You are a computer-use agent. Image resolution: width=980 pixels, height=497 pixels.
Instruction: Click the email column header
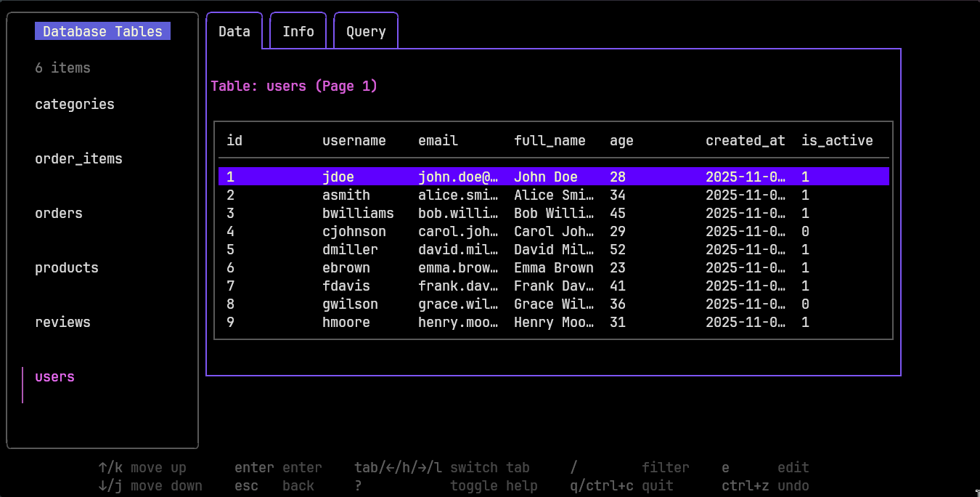pos(438,140)
